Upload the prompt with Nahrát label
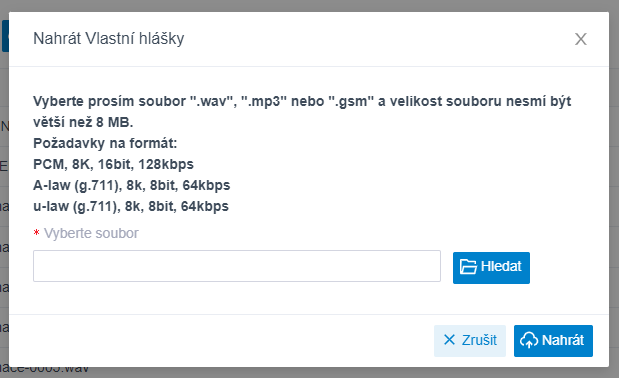 tap(563, 340)
